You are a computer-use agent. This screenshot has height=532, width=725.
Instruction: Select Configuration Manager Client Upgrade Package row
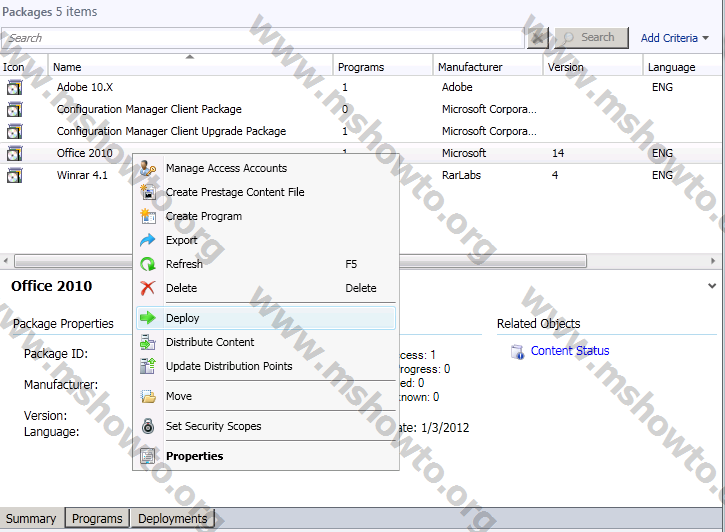[362, 132]
